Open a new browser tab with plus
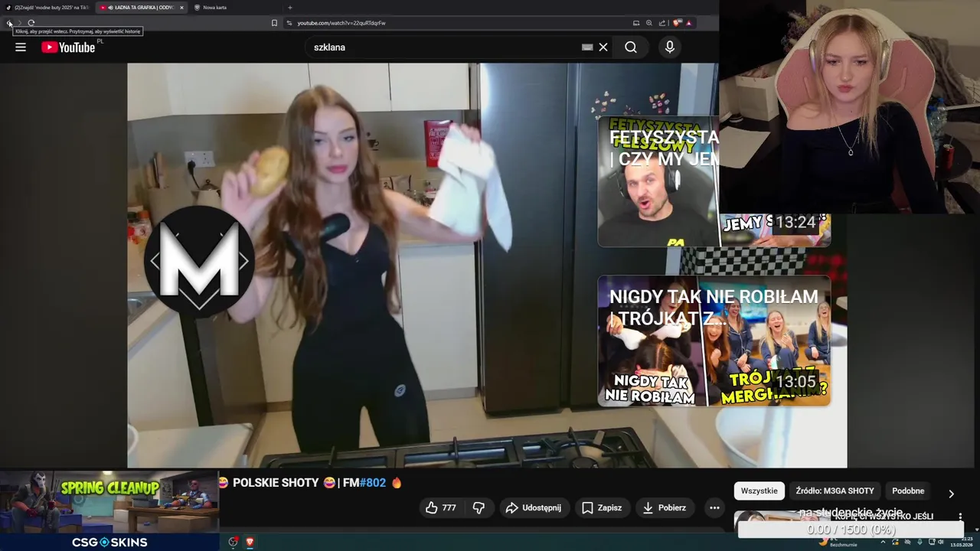The height and width of the screenshot is (551, 980). point(289,8)
